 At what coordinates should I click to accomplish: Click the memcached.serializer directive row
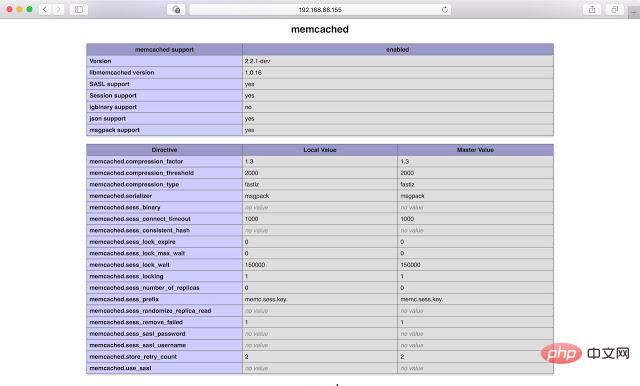[x=320, y=196]
